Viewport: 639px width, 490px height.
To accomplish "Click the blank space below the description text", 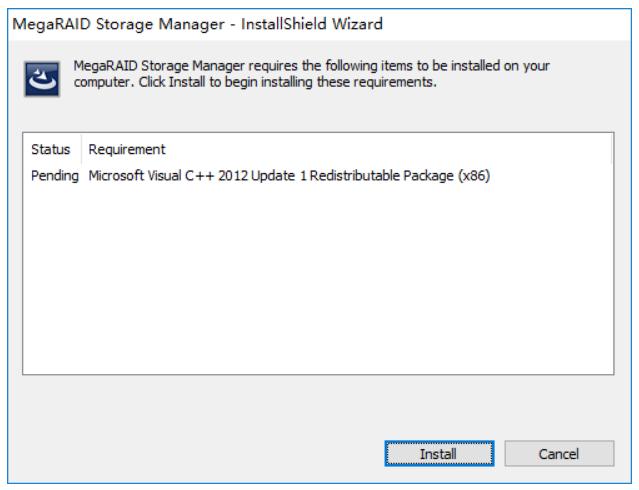I will pyautogui.click(x=318, y=111).
